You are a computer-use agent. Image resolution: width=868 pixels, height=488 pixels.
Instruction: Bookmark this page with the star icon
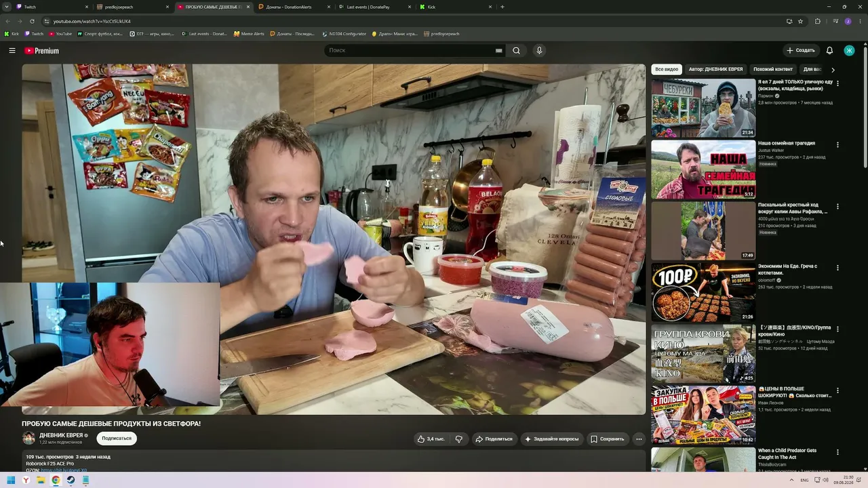[x=800, y=21]
